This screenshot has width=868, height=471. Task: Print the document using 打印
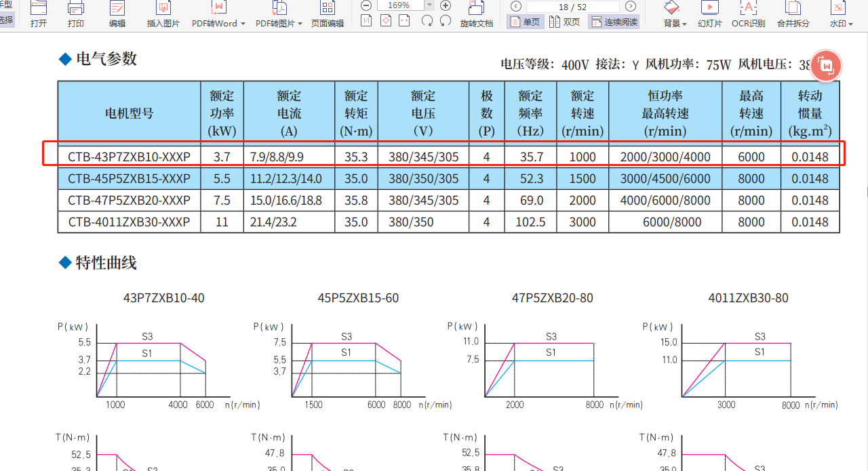(76, 14)
